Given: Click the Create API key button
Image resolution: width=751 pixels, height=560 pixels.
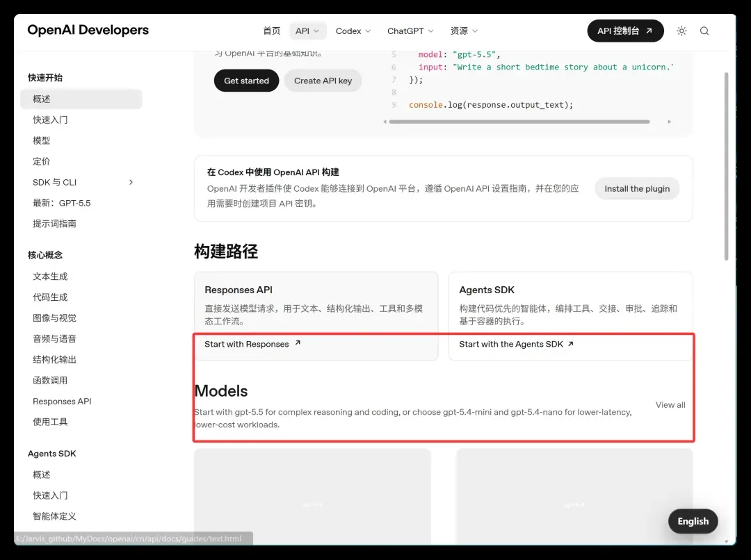Looking at the screenshot, I should (x=323, y=81).
